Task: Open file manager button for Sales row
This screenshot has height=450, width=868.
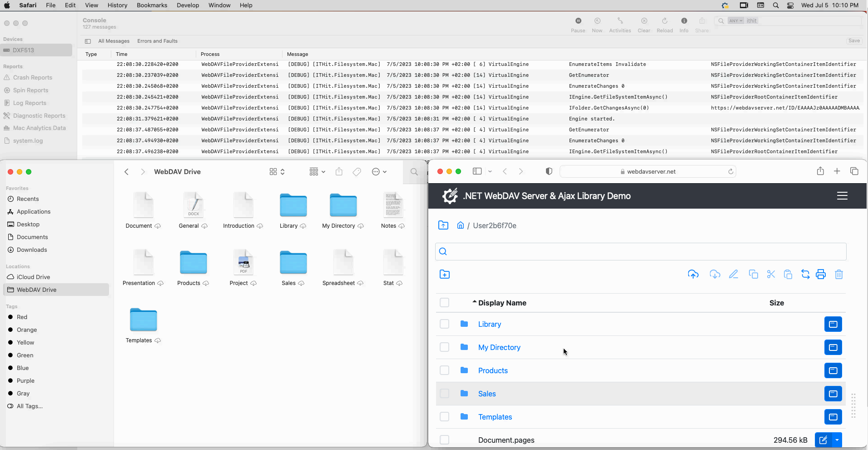Action: (x=833, y=394)
